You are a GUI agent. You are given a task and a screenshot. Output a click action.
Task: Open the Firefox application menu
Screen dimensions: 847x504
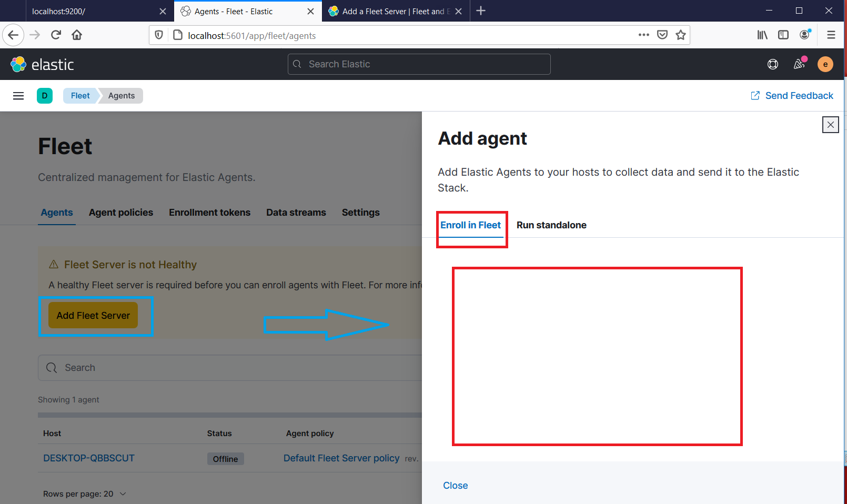[831, 35]
